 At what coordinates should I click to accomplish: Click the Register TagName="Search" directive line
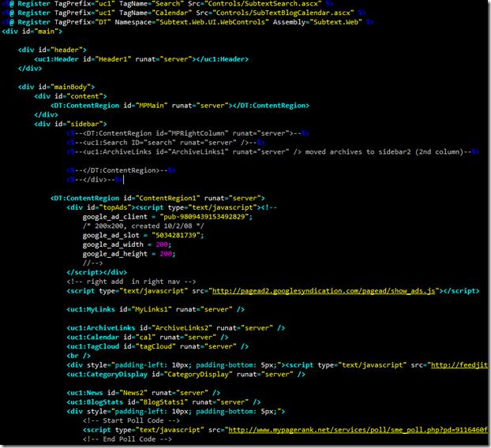[x=167, y=4]
